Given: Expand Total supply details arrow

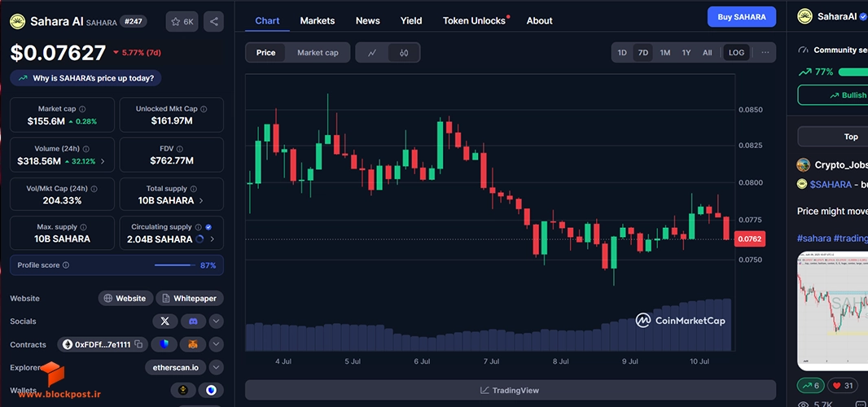Looking at the screenshot, I should pyautogui.click(x=201, y=200).
